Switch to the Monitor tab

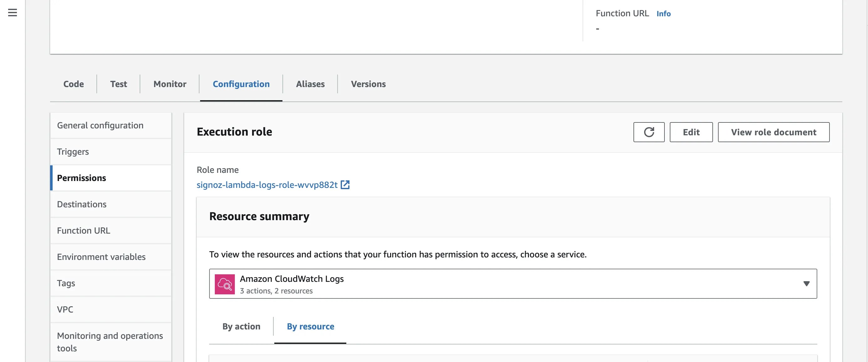point(169,84)
